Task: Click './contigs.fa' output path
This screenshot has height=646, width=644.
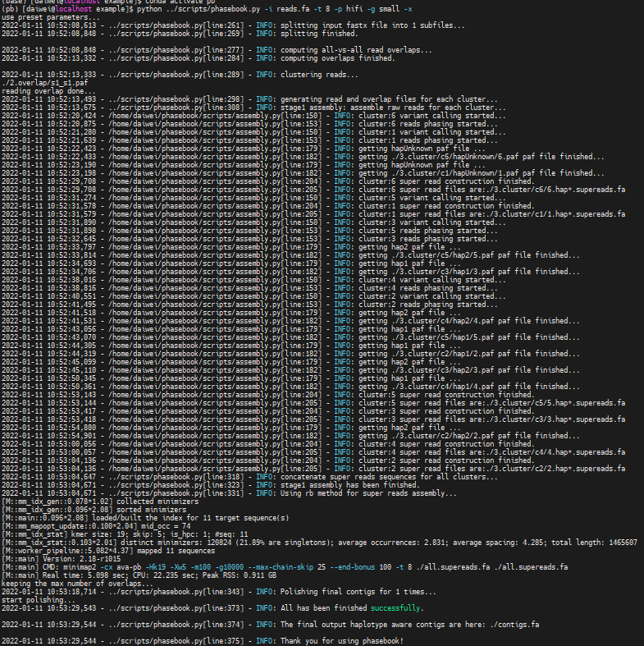Action: (x=514, y=625)
